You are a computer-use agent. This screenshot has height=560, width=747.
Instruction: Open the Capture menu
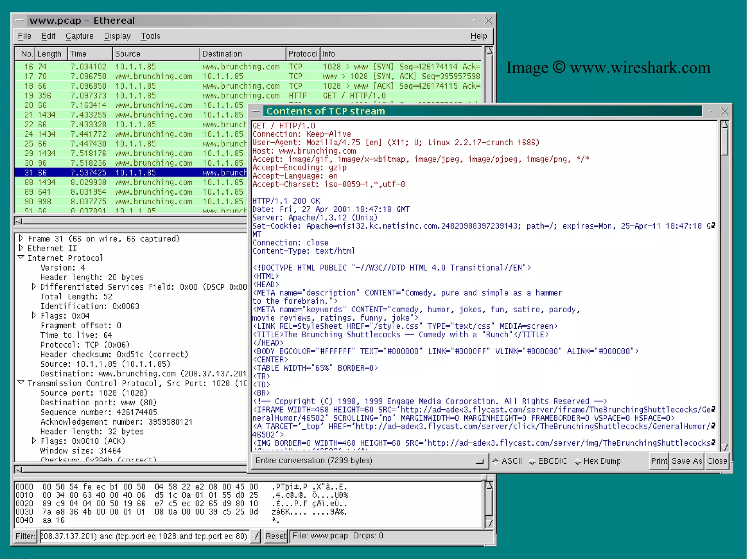tap(79, 36)
